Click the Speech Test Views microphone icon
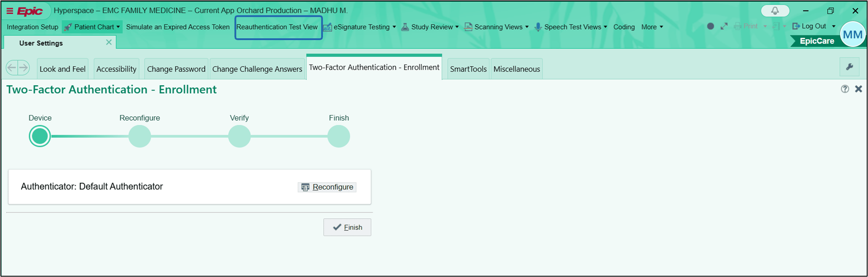The width and height of the screenshot is (868, 277). [538, 27]
